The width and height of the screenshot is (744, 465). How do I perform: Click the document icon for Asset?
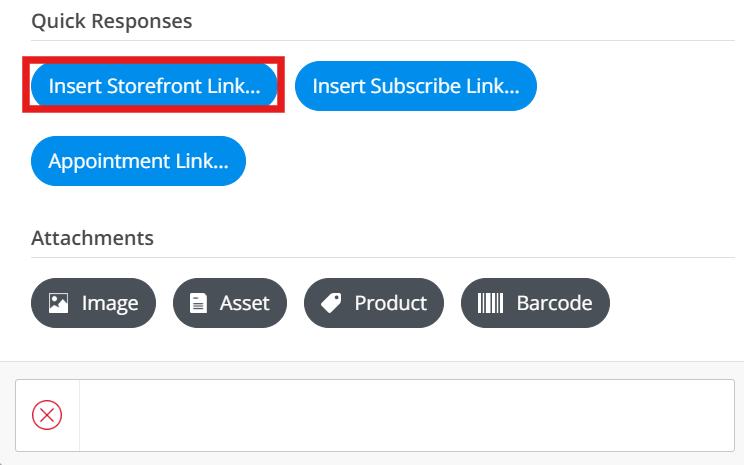[199, 303]
